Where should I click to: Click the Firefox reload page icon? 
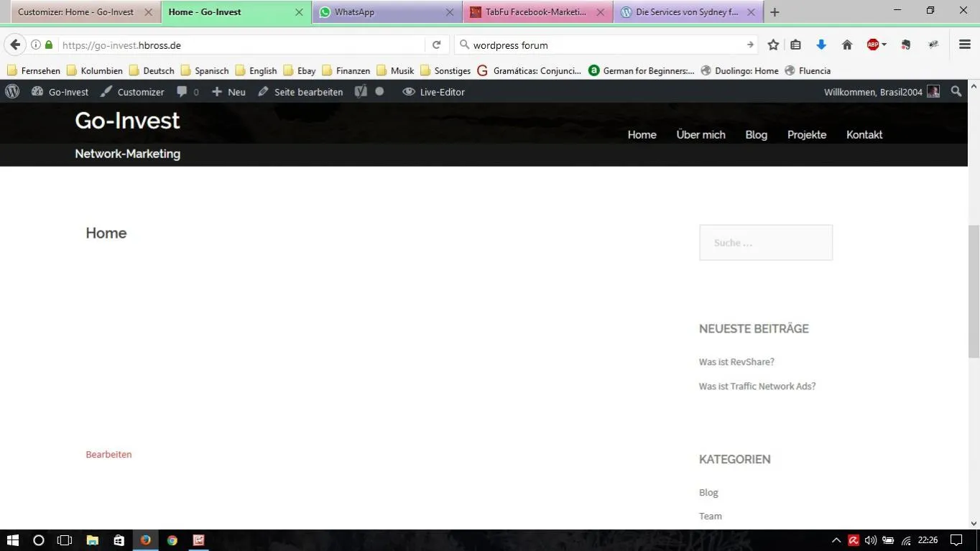tap(436, 45)
